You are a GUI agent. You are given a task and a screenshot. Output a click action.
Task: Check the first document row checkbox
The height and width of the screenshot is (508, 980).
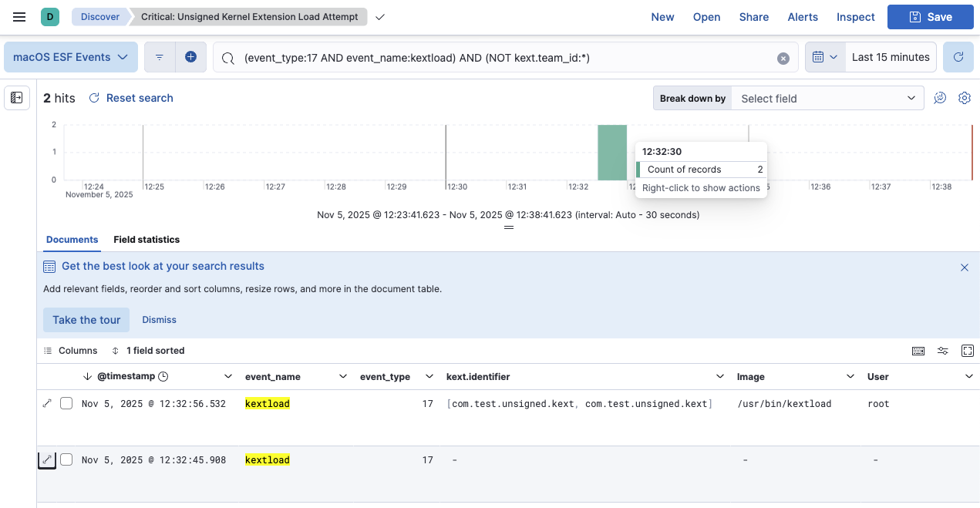pyautogui.click(x=66, y=403)
